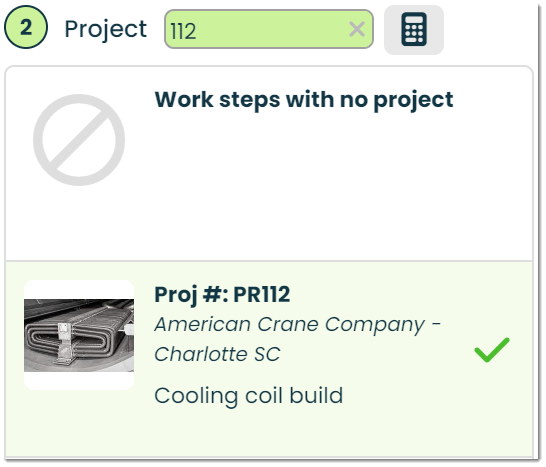This screenshot has width=546, height=467.
Task: Open the cooling coil project thumbnail
Action: (79, 335)
